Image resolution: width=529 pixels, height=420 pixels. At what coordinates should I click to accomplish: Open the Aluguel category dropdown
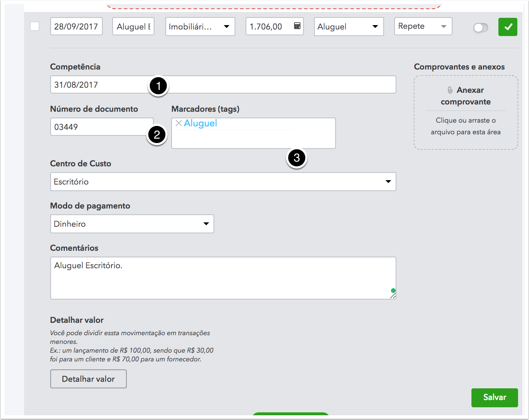[349, 27]
